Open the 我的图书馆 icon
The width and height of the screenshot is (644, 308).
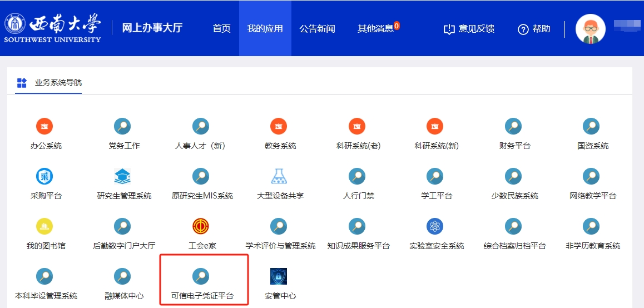click(44, 227)
